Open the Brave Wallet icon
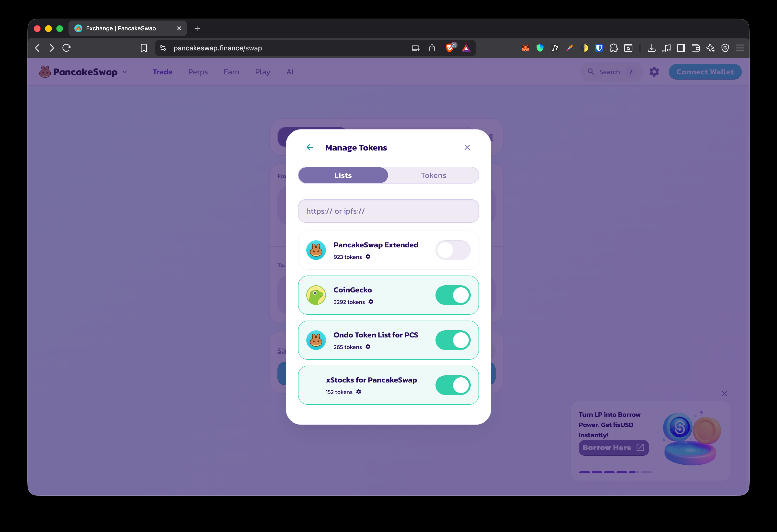 [x=696, y=48]
